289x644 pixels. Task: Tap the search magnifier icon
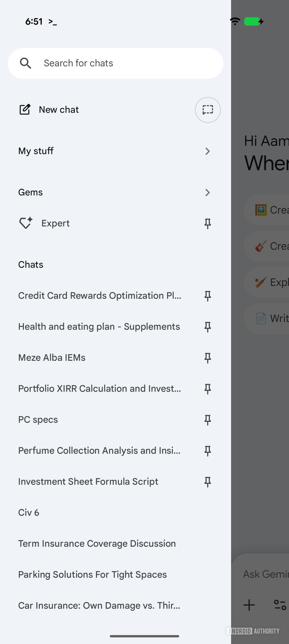[x=25, y=63]
